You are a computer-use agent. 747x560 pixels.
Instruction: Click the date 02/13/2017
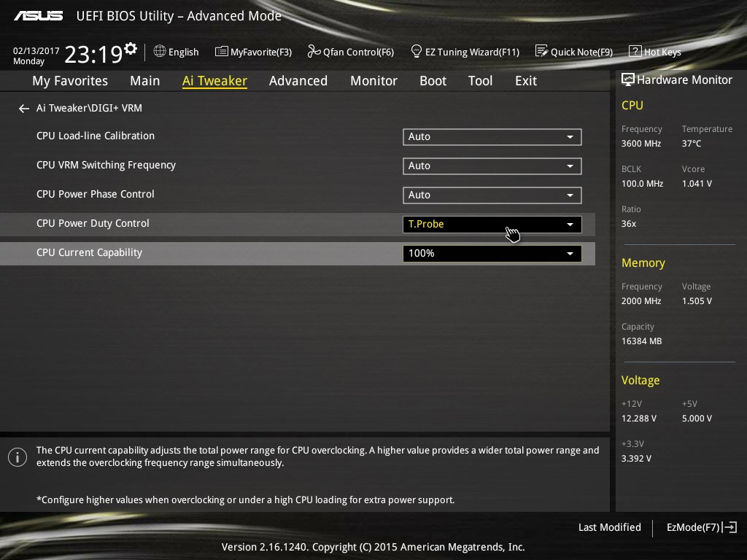36,51
